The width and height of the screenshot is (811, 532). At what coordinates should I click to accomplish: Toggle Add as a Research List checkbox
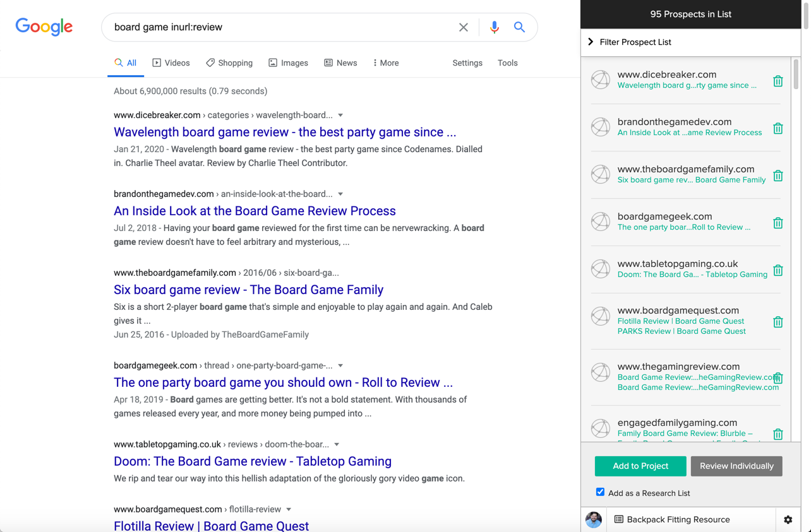[x=600, y=492]
